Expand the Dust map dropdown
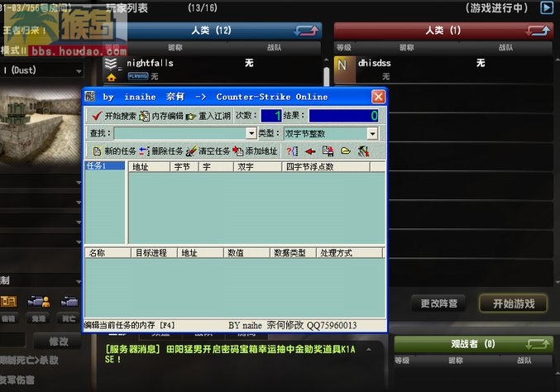The width and height of the screenshot is (560, 392). pyautogui.click(x=79, y=70)
